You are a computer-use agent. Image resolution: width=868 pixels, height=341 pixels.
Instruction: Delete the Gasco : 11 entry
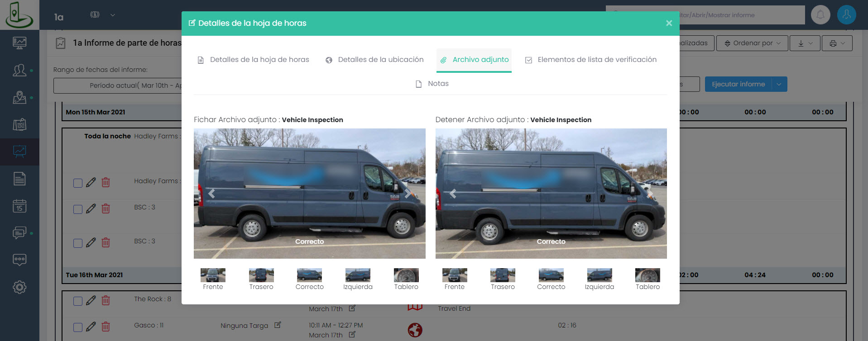click(x=106, y=327)
